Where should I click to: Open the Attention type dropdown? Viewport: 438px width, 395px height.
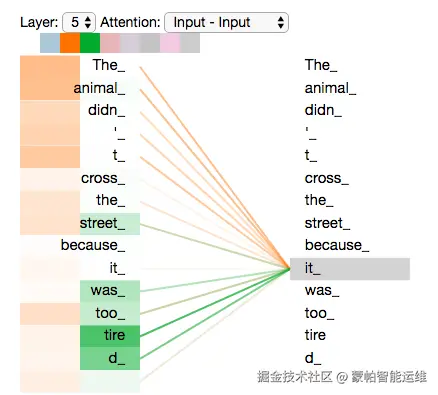click(x=226, y=23)
